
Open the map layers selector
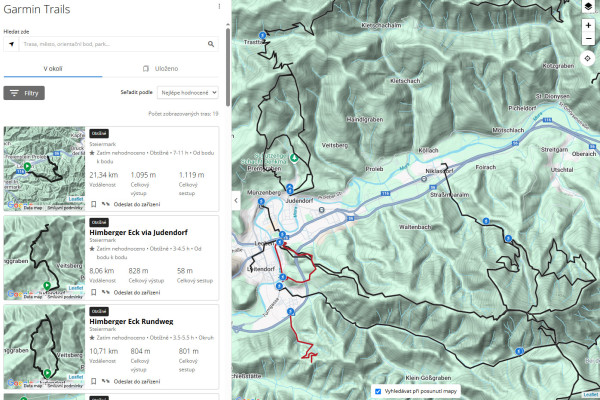click(588, 6)
